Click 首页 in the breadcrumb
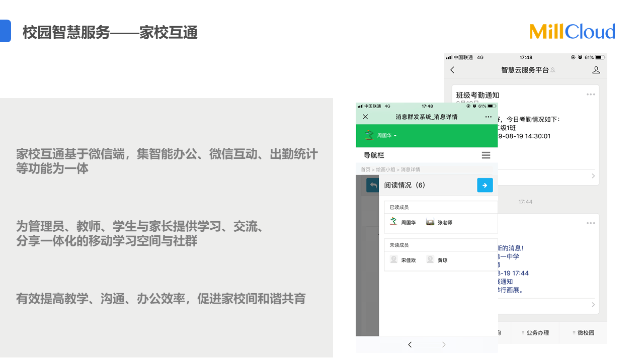Viewport: 644px width, 362px height. pos(365,170)
